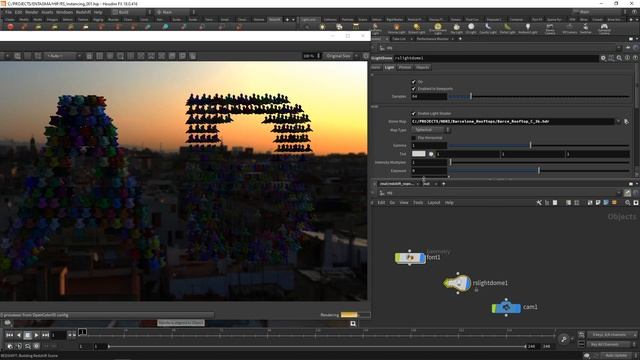The height and width of the screenshot is (360, 640).
Task: Open the Map Type dropdown
Action: pos(431,130)
